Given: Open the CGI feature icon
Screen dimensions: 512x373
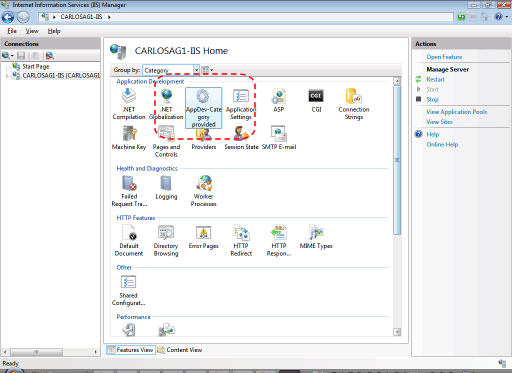Looking at the screenshot, I should 316,100.
